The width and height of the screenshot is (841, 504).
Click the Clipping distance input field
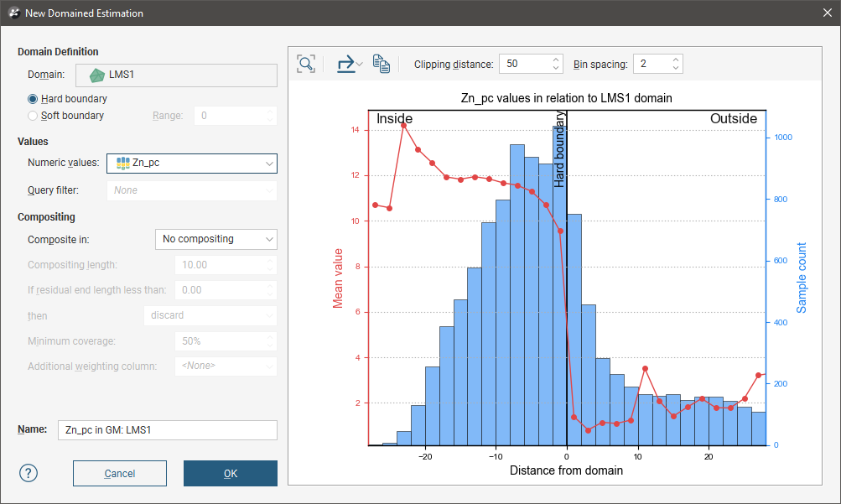click(x=525, y=64)
